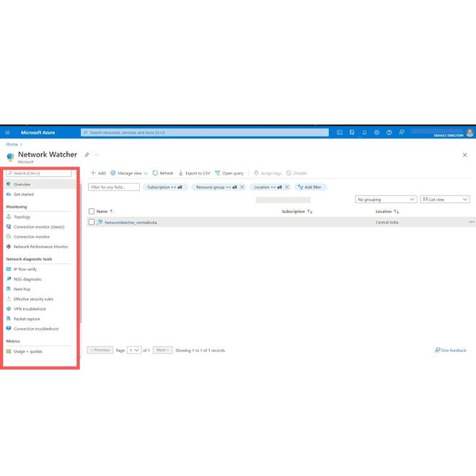
Task: Click the Give feedback link
Action: click(x=451, y=351)
